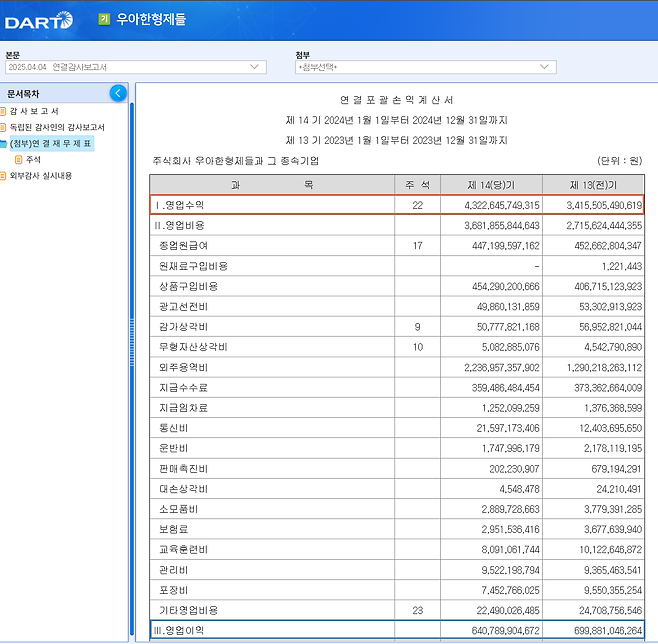Click note number 9 in 감가상각비 row
Image resolution: width=658 pixels, height=644 pixels.
click(418, 327)
